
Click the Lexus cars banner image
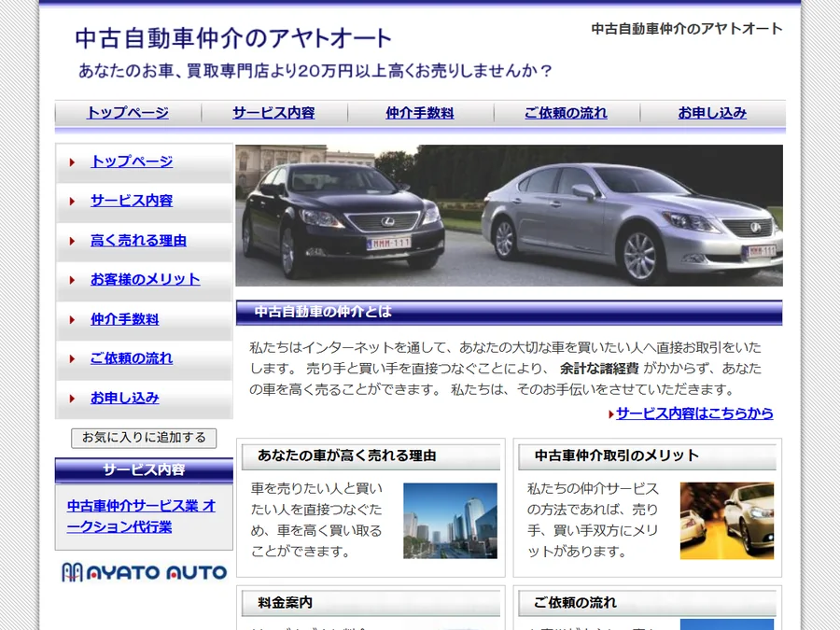(x=509, y=216)
